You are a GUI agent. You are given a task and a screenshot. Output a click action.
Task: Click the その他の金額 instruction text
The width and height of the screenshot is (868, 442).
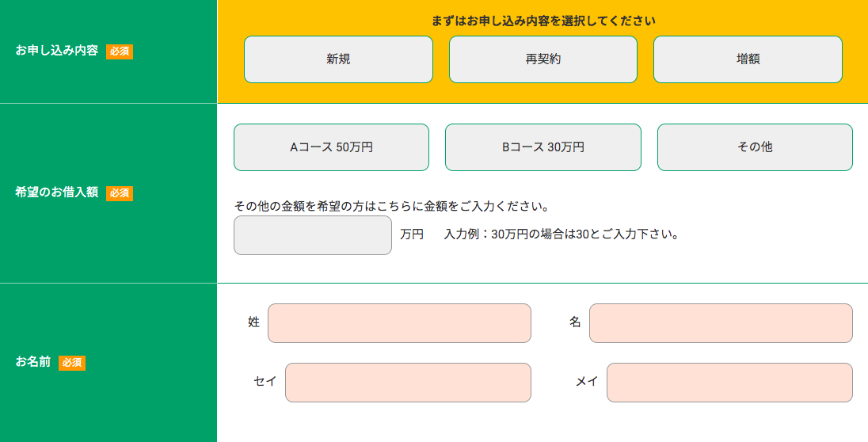pos(392,207)
